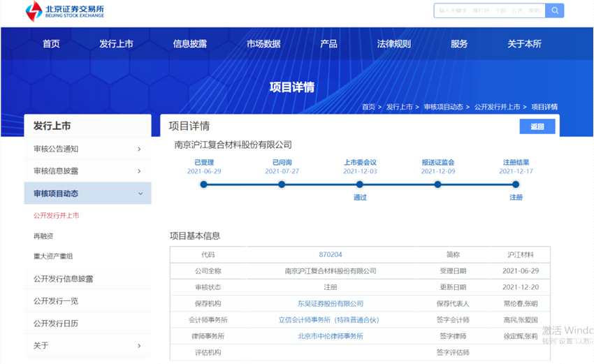This screenshot has height=364, width=594.
Task: Click the search magnifier button
Action: (x=554, y=10)
